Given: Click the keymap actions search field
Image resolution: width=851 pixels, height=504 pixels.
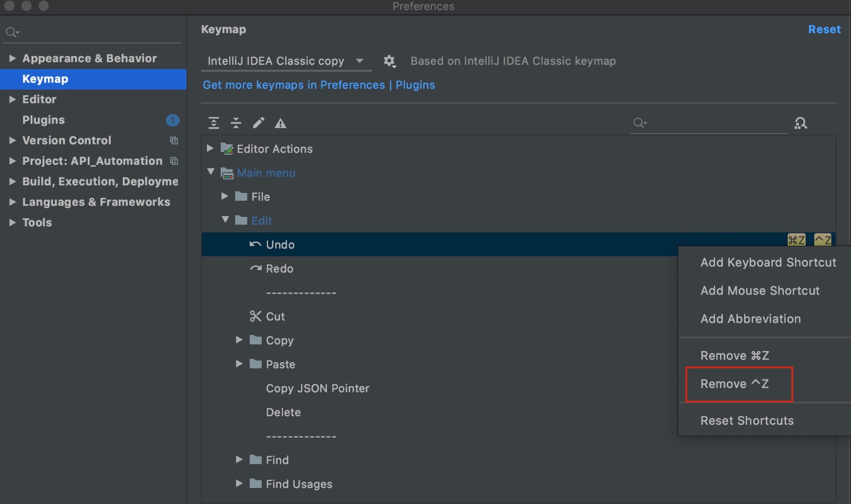Looking at the screenshot, I should coord(708,123).
